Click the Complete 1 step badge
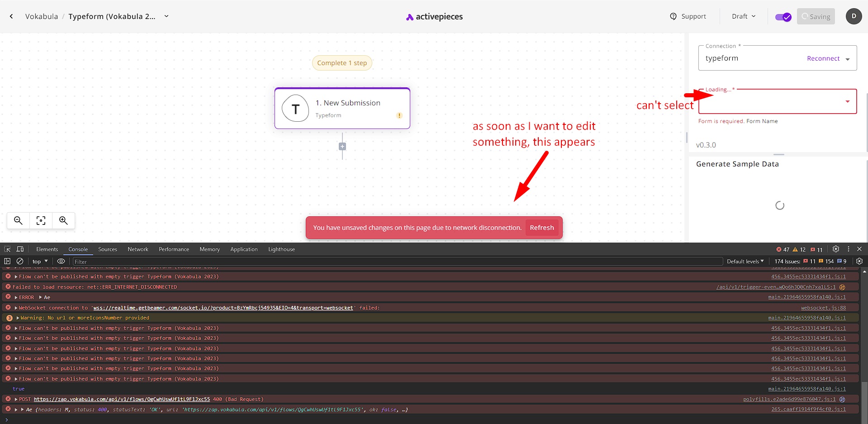This screenshot has height=424, width=868. point(342,63)
